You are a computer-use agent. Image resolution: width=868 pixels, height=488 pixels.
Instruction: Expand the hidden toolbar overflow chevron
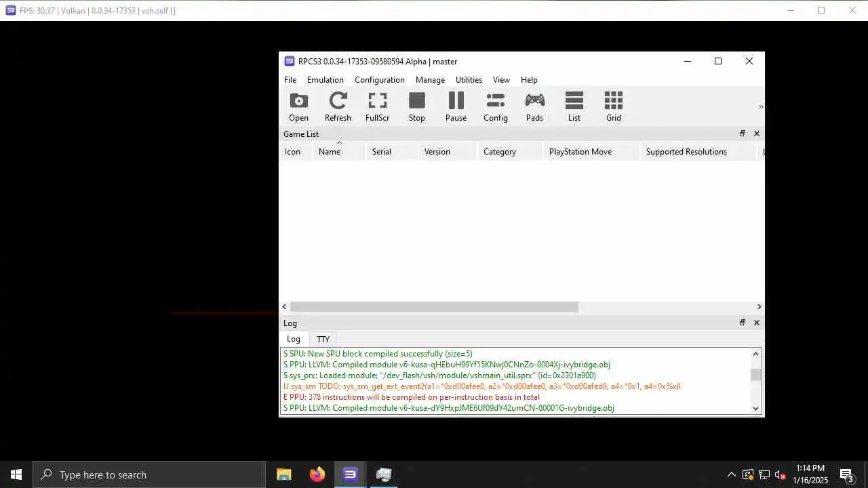(x=760, y=107)
